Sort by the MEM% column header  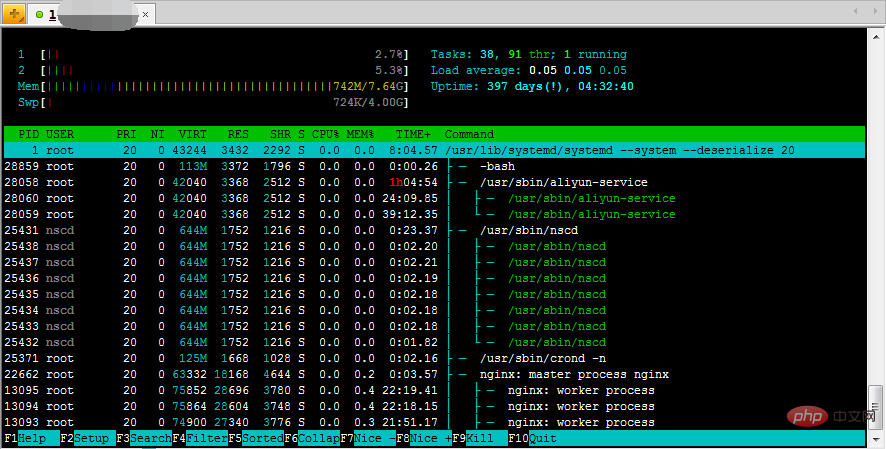click(x=360, y=134)
